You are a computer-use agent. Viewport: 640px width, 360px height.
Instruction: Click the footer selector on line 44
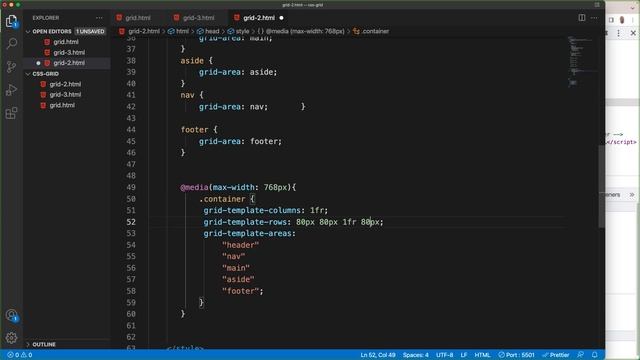pyautogui.click(x=194, y=130)
